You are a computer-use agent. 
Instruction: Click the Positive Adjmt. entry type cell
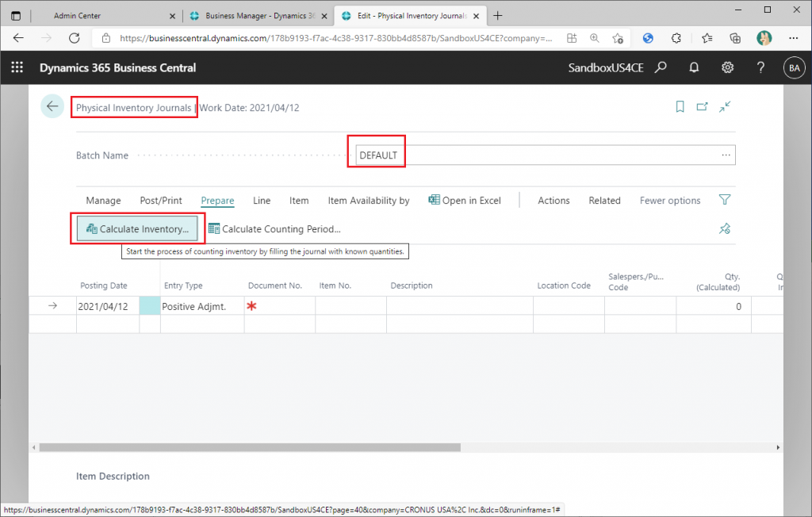point(202,306)
